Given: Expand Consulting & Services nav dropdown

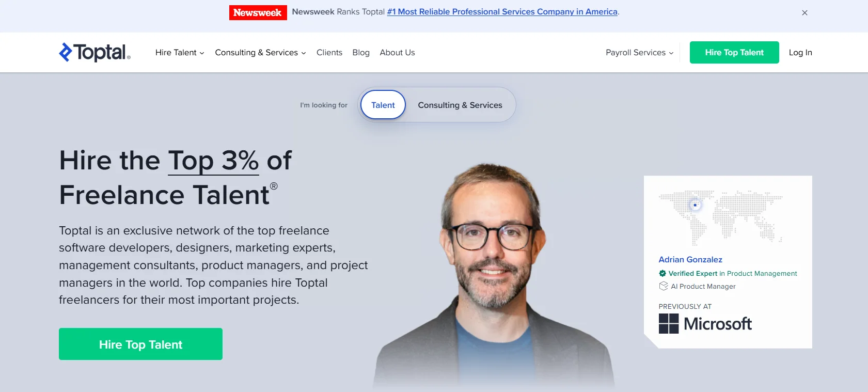Looking at the screenshot, I should pyautogui.click(x=260, y=53).
